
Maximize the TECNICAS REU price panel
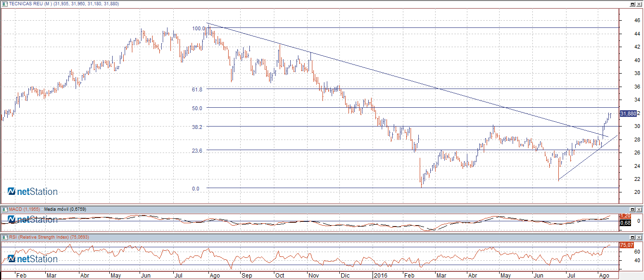[x=632, y=4]
